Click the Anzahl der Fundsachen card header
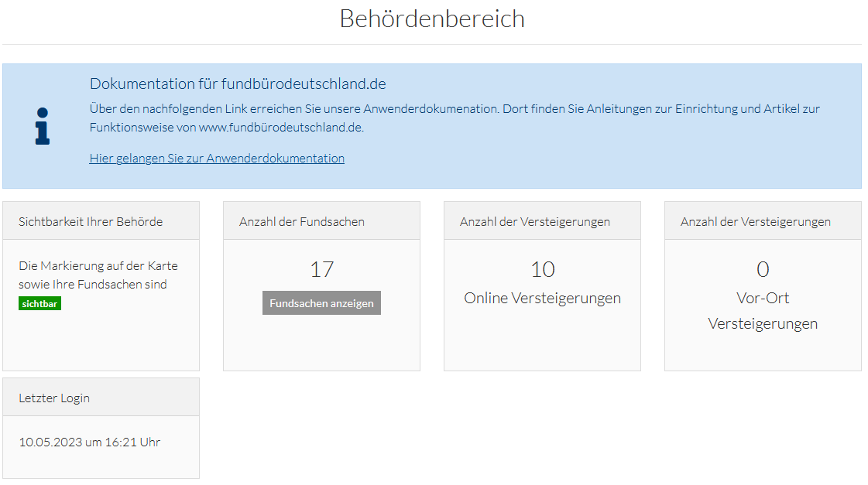The width and height of the screenshot is (868, 485). (302, 221)
